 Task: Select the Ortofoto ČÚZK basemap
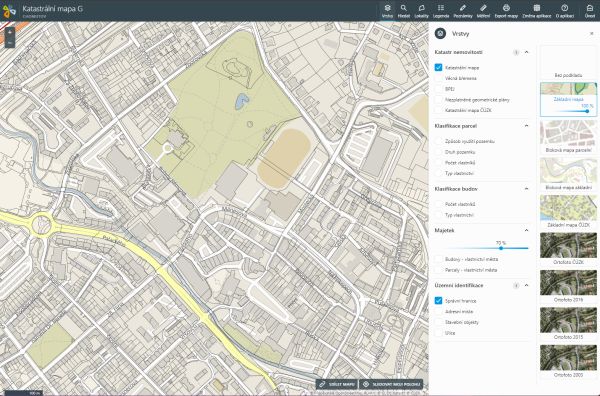(568, 249)
